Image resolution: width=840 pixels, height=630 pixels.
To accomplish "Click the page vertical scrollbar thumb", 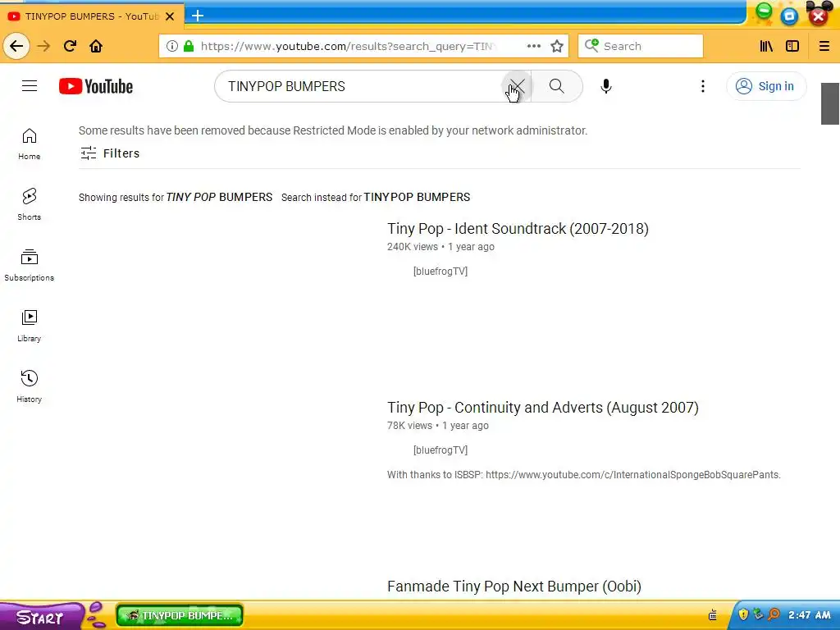I will tap(830, 103).
